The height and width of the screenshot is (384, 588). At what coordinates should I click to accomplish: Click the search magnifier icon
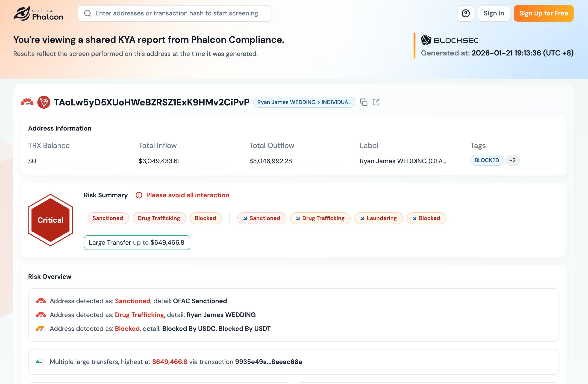88,13
